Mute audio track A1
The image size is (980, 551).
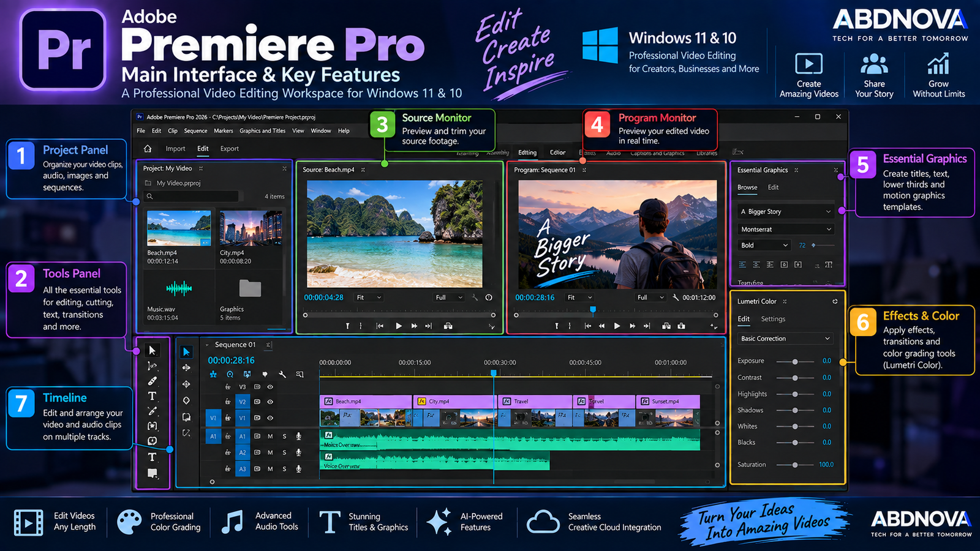[x=270, y=437]
